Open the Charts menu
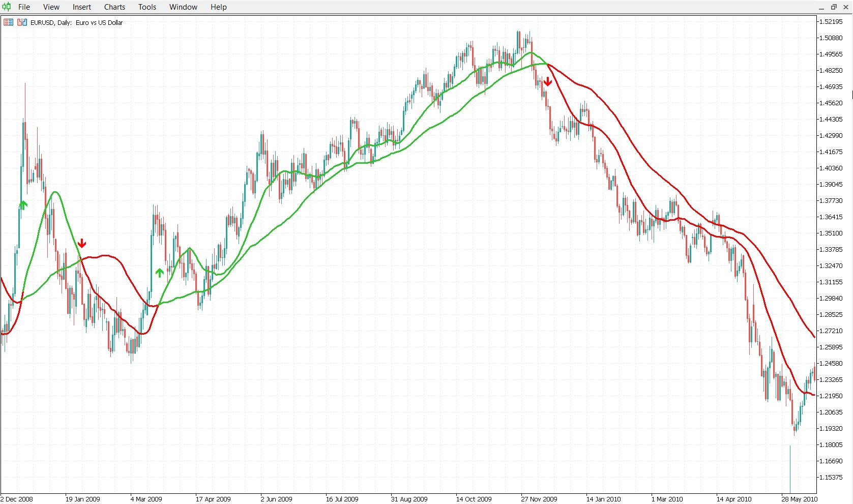 pyautogui.click(x=114, y=7)
